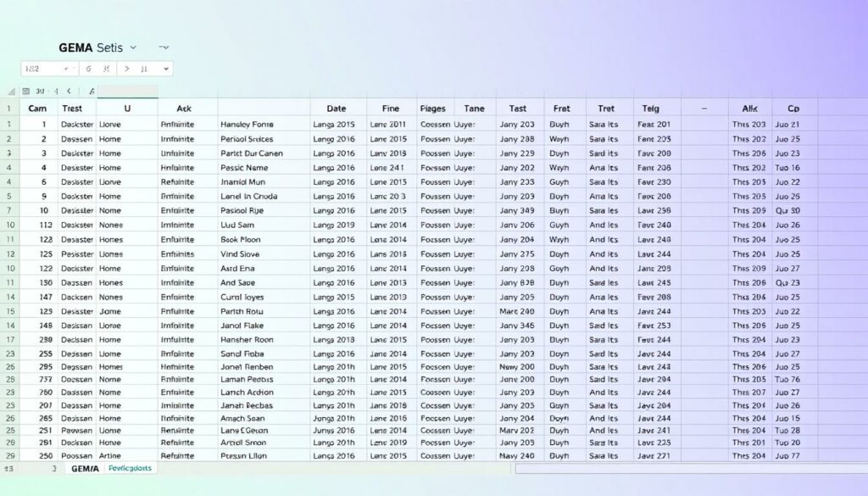Click inside the formula bar input field
Screen dimensions: 868x496
[x=128, y=92]
